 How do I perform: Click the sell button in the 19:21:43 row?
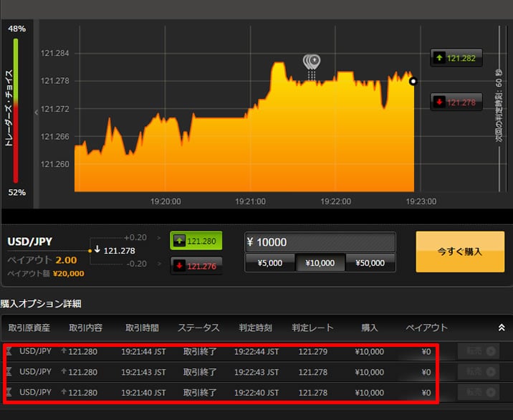pos(479,371)
